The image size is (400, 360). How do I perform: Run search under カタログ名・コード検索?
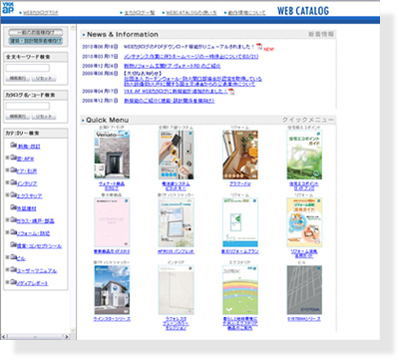click(18, 116)
